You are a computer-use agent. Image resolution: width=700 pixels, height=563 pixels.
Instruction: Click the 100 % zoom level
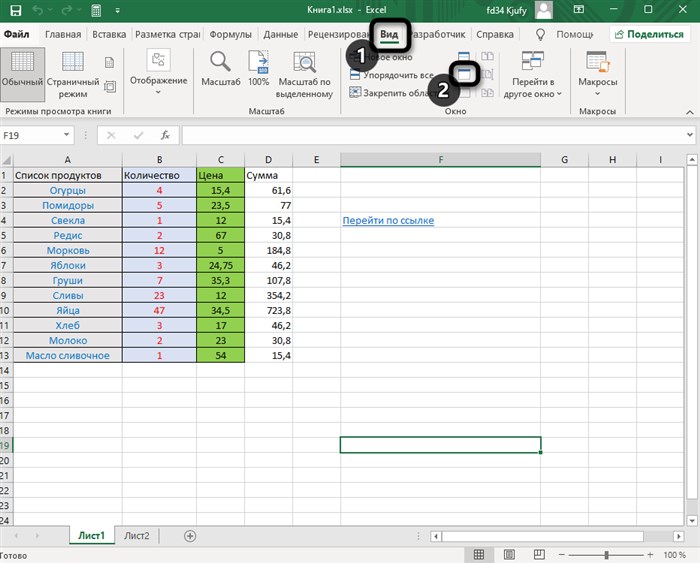674,555
